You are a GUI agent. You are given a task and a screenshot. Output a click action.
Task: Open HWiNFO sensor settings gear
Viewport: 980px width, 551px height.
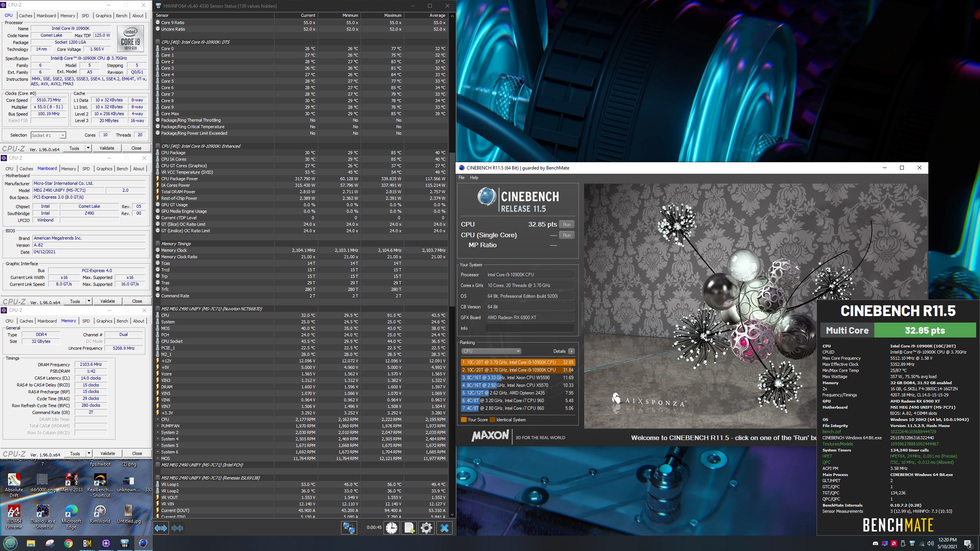point(426,528)
